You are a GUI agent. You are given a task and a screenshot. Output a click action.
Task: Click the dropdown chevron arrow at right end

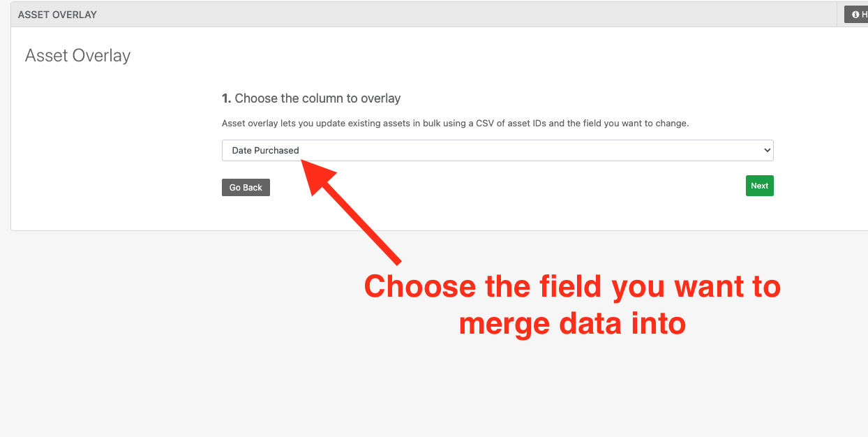coord(767,151)
